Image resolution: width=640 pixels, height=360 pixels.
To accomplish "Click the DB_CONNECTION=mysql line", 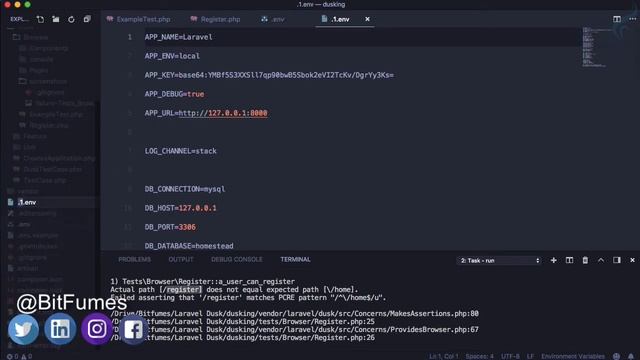I will 185,189.
